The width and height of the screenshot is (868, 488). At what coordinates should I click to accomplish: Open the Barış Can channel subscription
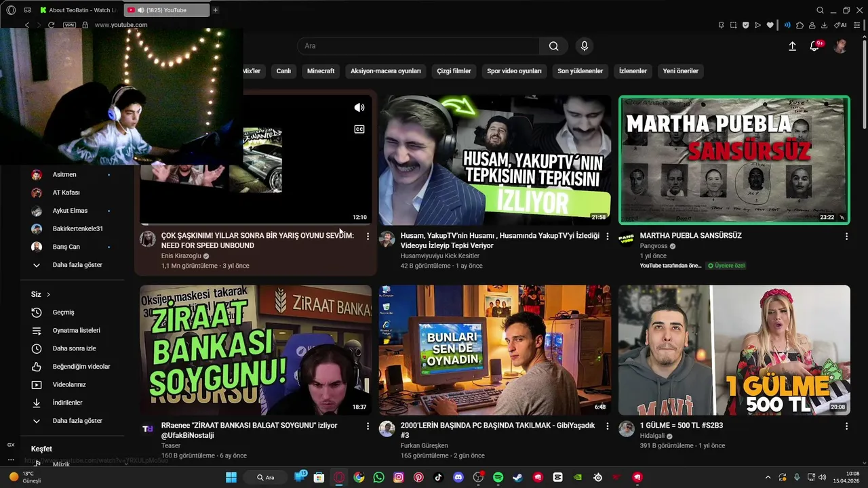pos(71,247)
